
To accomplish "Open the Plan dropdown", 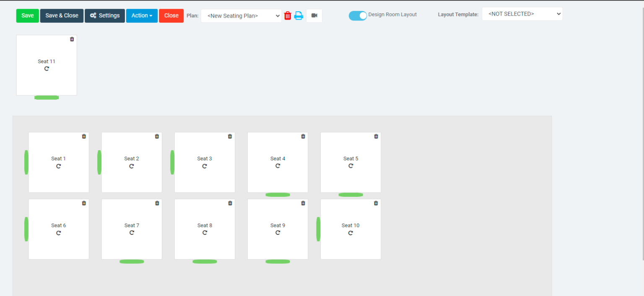I will (241, 15).
